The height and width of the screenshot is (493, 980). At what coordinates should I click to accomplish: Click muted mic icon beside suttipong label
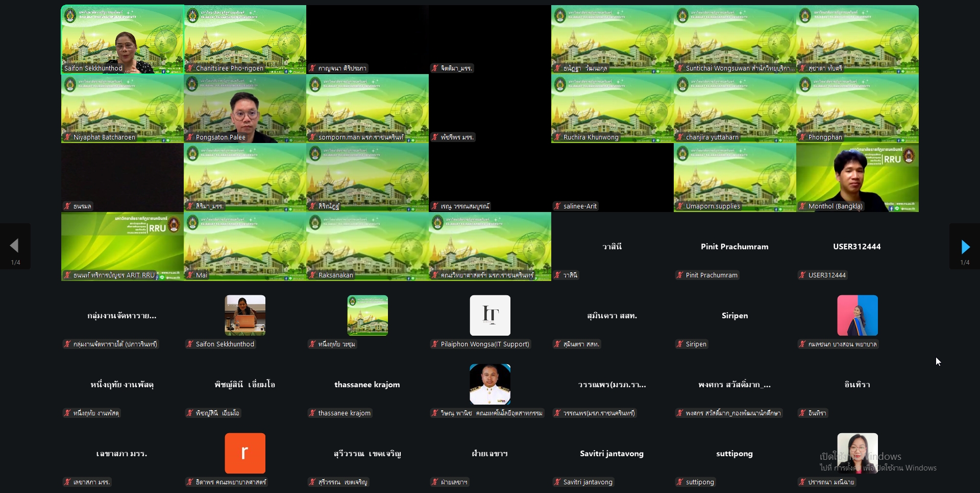(680, 482)
